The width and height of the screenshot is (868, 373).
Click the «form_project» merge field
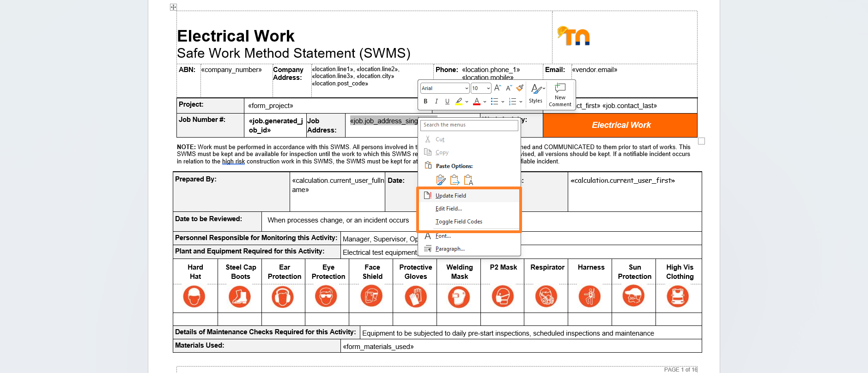click(x=271, y=106)
